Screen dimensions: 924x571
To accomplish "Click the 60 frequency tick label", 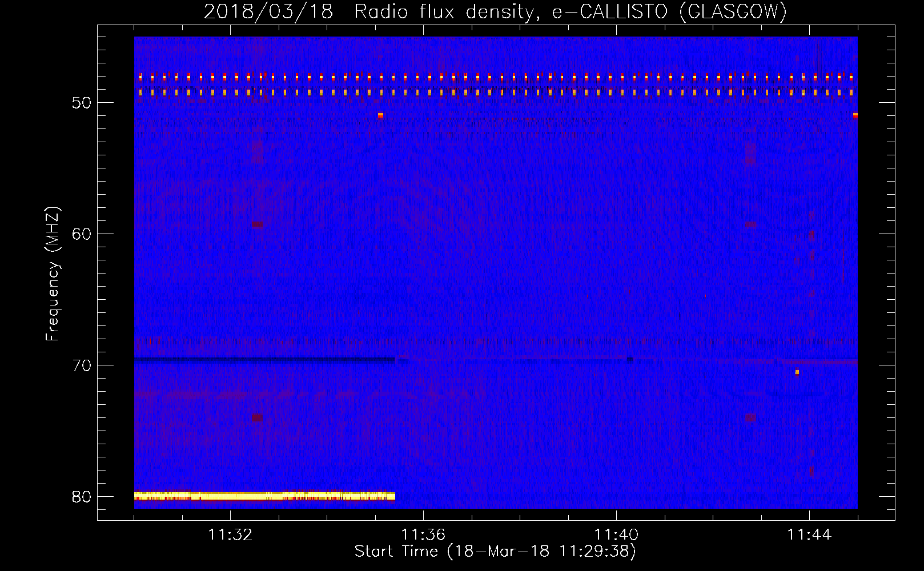I will click(82, 234).
